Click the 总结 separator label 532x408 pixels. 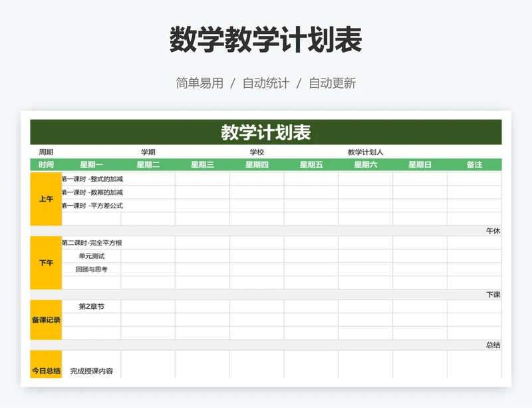pyautogui.click(x=493, y=345)
